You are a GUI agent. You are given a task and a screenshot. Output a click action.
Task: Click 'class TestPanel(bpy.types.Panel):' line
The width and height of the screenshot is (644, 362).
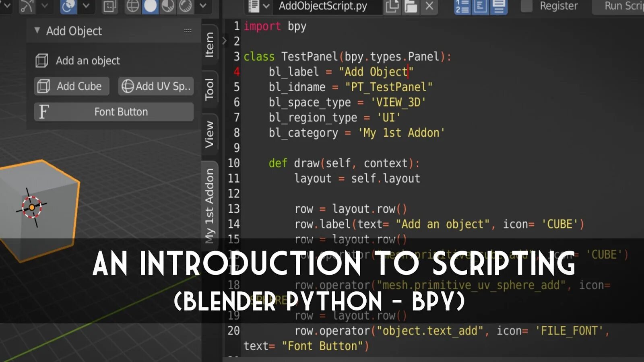347,57
